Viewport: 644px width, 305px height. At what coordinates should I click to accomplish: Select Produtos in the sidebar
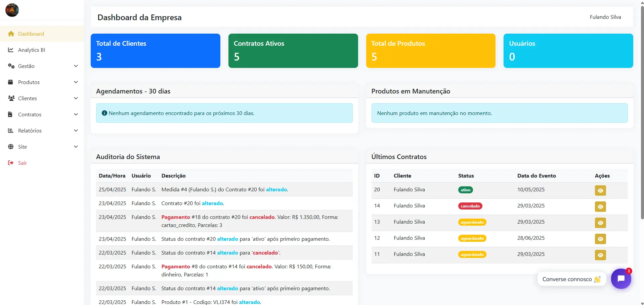pos(42,82)
